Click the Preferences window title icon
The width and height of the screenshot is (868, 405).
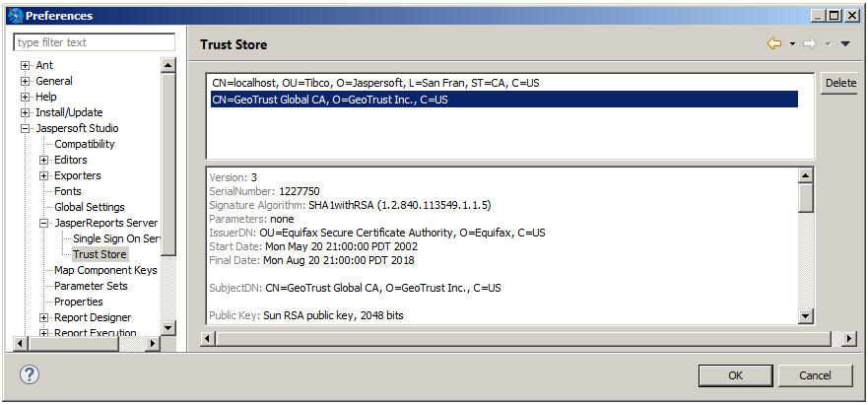[15, 16]
